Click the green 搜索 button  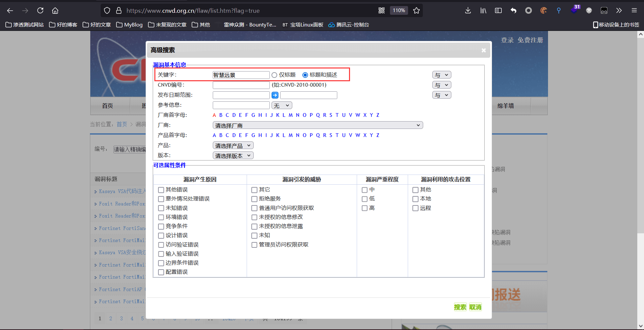click(460, 307)
